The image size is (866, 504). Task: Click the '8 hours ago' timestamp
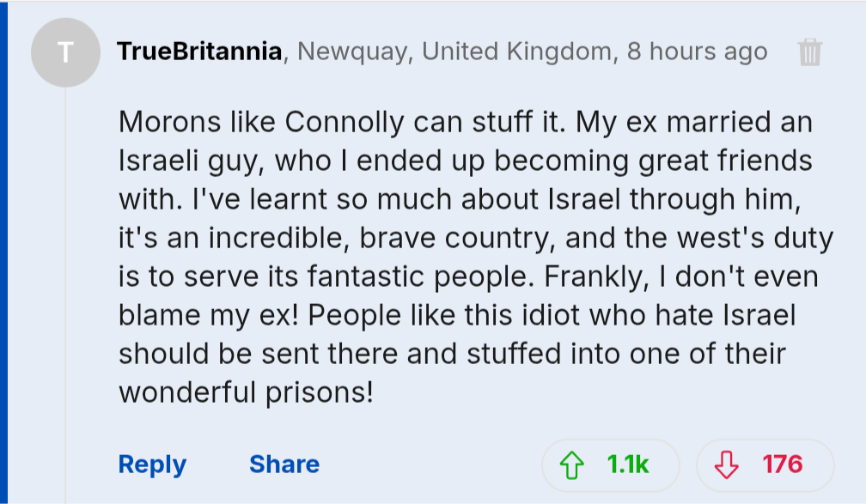click(x=697, y=52)
